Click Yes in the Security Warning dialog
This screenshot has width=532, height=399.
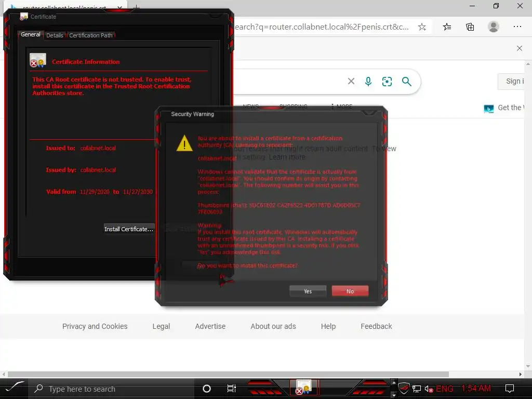[308, 291]
